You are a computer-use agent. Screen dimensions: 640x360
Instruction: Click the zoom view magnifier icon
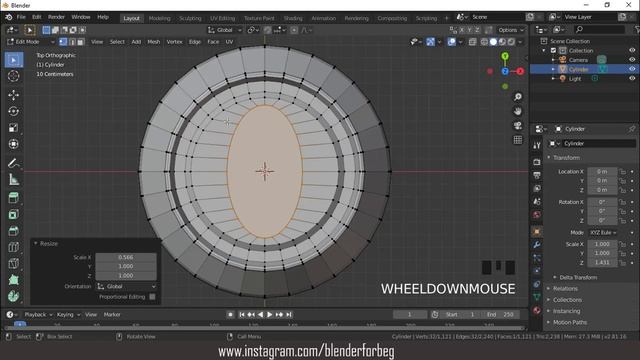click(x=518, y=97)
